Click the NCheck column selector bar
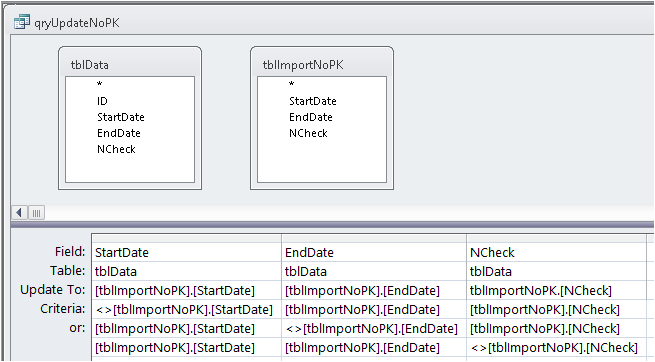 [556, 238]
